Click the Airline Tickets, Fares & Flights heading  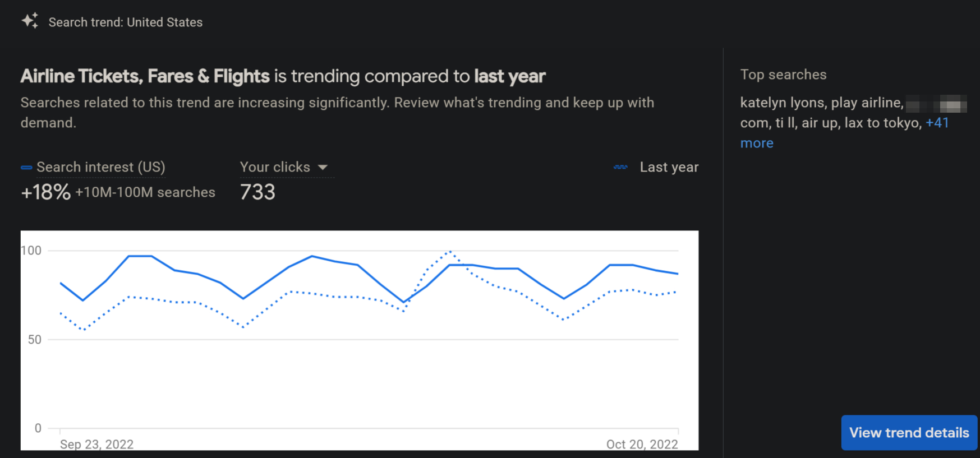tap(145, 76)
